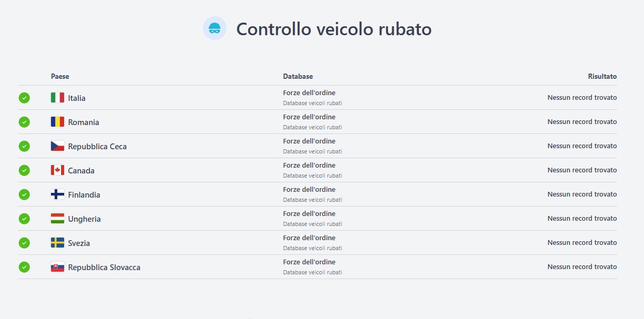Viewport: 644px width, 319px height.
Task: Click the green checkmark beside Ungheria
Action: [24, 219]
